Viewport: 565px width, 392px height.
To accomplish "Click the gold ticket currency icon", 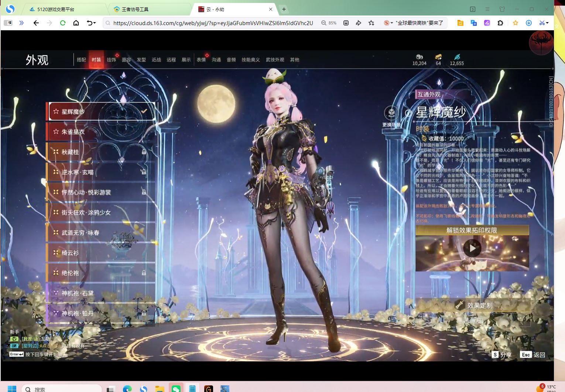I will [x=438, y=57].
